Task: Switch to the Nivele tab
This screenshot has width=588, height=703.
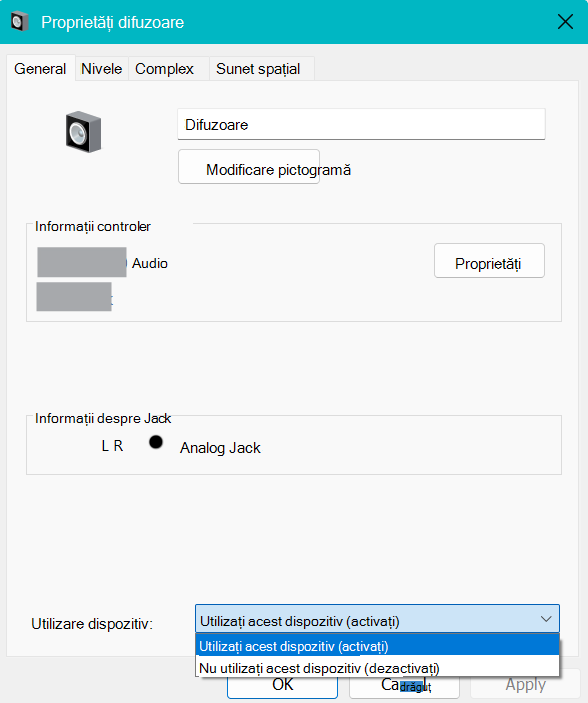Action: pos(102,69)
